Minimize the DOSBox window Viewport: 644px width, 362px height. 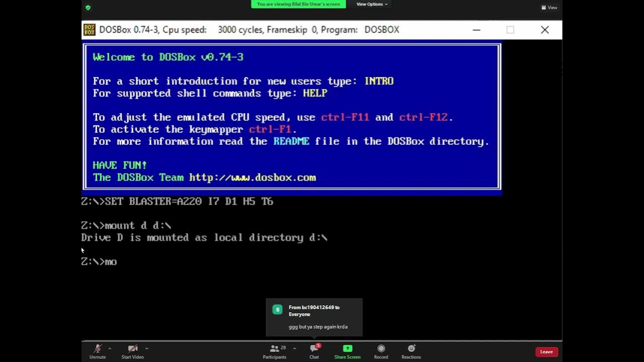476,30
